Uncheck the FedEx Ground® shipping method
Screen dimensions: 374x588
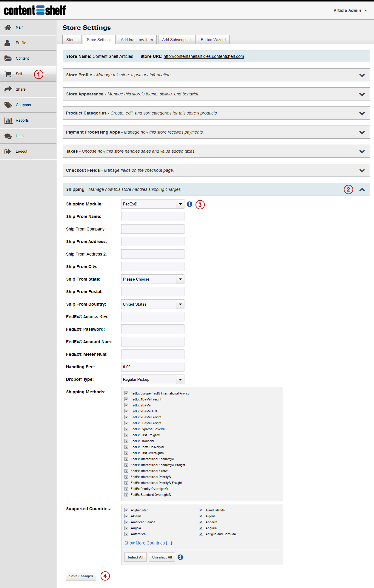(x=127, y=441)
